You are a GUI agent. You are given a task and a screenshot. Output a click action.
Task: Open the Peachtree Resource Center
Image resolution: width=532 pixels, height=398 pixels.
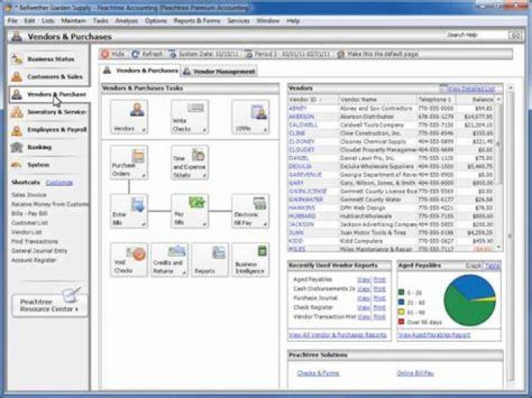(50, 304)
